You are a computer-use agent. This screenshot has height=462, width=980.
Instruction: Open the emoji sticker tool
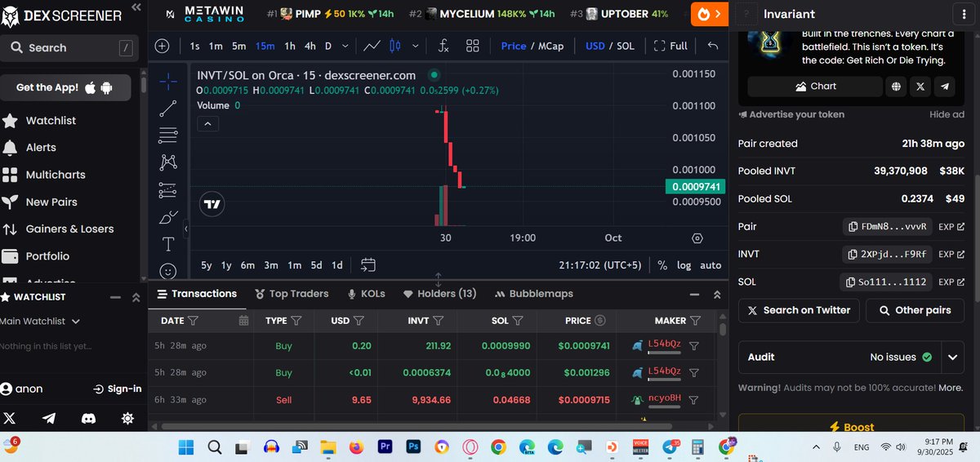click(x=168, y=270)
